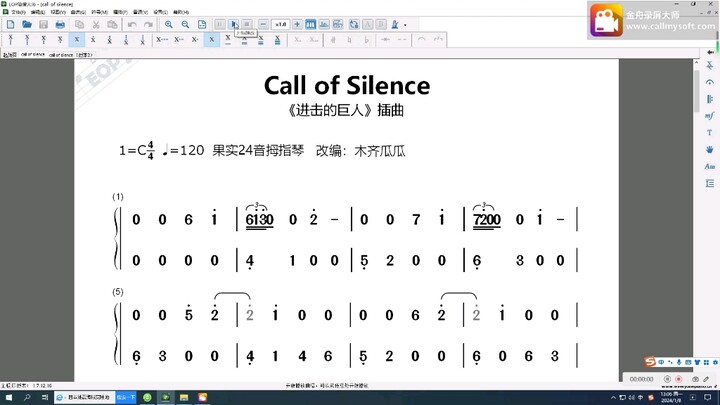Redo the last edit
This screenshot has height=405, width=720.
(x=148, y=24)
